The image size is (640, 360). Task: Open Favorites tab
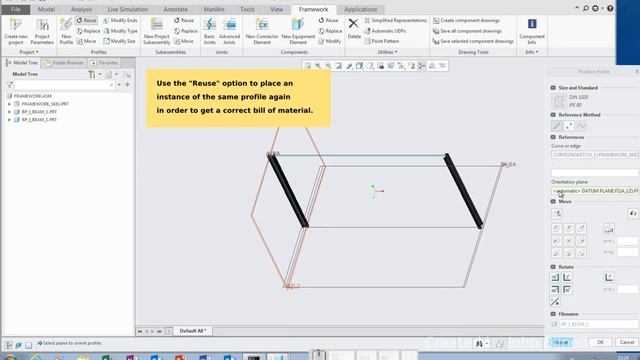pyautogui.click(x=104, y=63)
